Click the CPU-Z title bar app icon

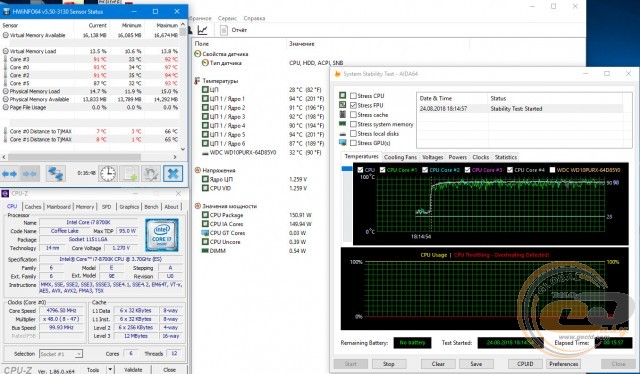tap(5, 194)
